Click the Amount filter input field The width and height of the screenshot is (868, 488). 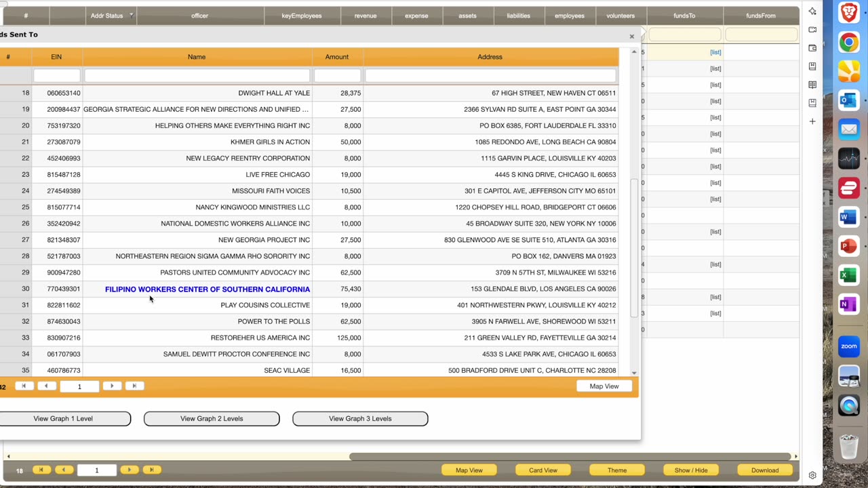337,75
